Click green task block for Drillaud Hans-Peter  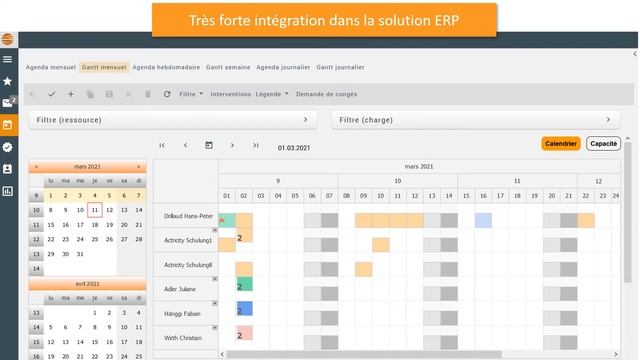pyautogui.click(x=227, y=220)
